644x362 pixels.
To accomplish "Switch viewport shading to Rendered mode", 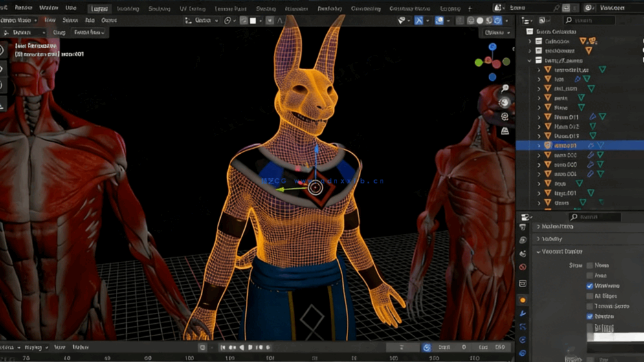I will click(498, 20).
